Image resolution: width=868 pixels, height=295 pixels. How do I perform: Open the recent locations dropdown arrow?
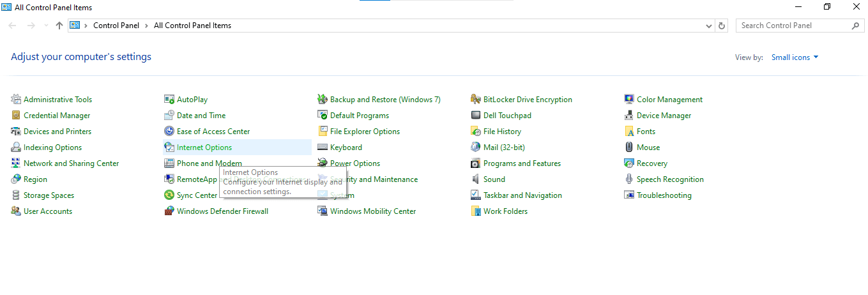(x=46, y=26)
